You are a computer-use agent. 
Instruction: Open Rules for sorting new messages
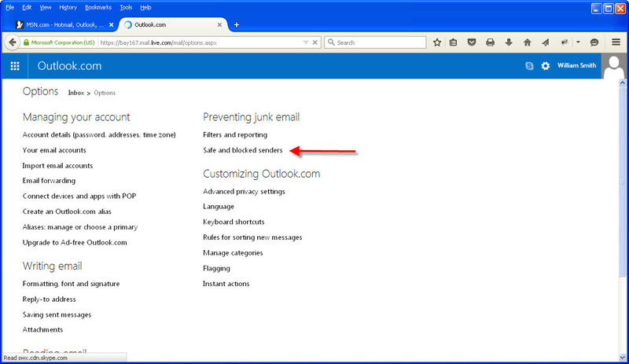[252, 237]
